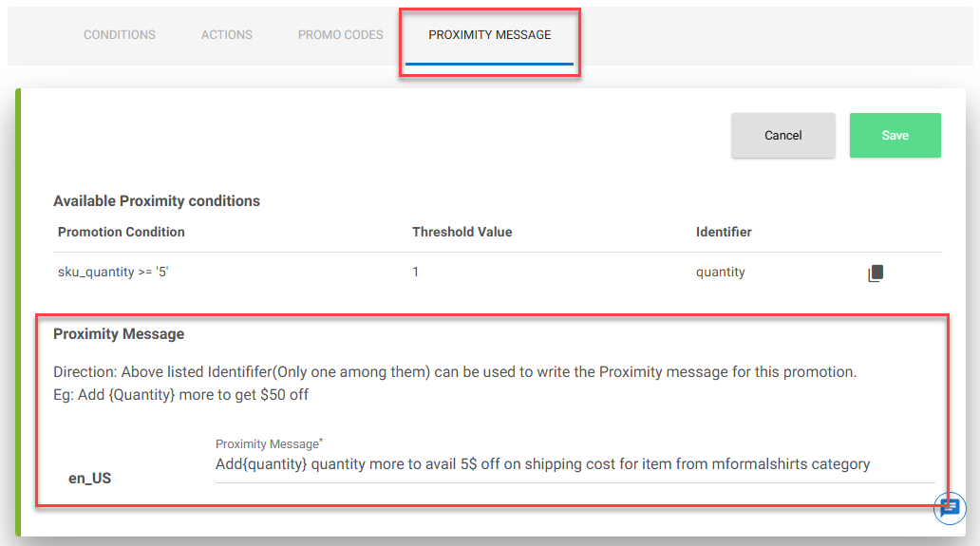Go to the Promo Codes tab
The width and height of the screenshot is (980, 546).
click(341, 35)
